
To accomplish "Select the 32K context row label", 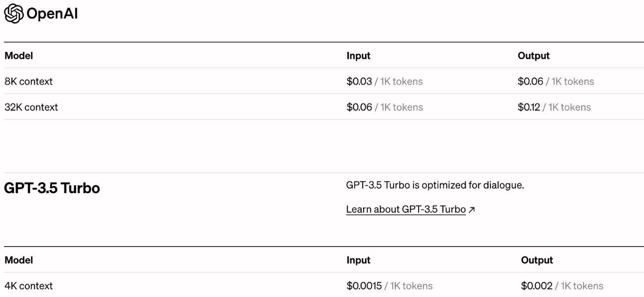I will pos(30,106).
